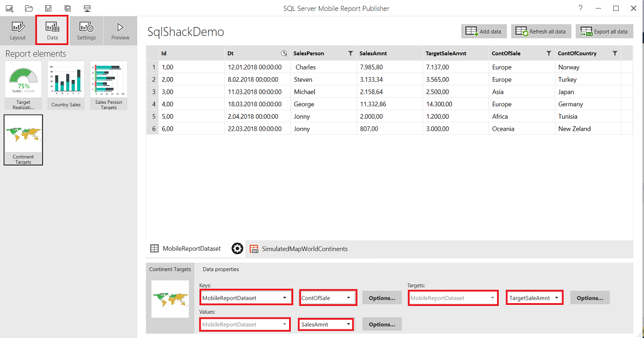Click the Asia cell

[522, 91]
